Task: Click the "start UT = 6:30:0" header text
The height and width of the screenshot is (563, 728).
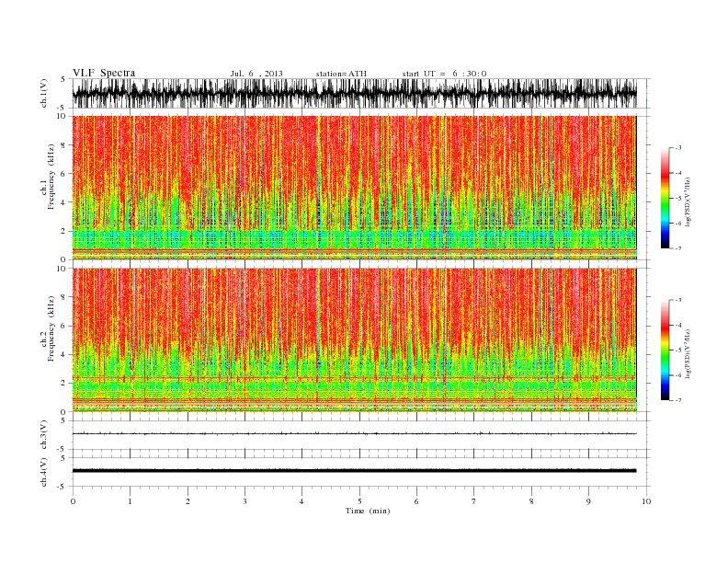Action: 444,74
